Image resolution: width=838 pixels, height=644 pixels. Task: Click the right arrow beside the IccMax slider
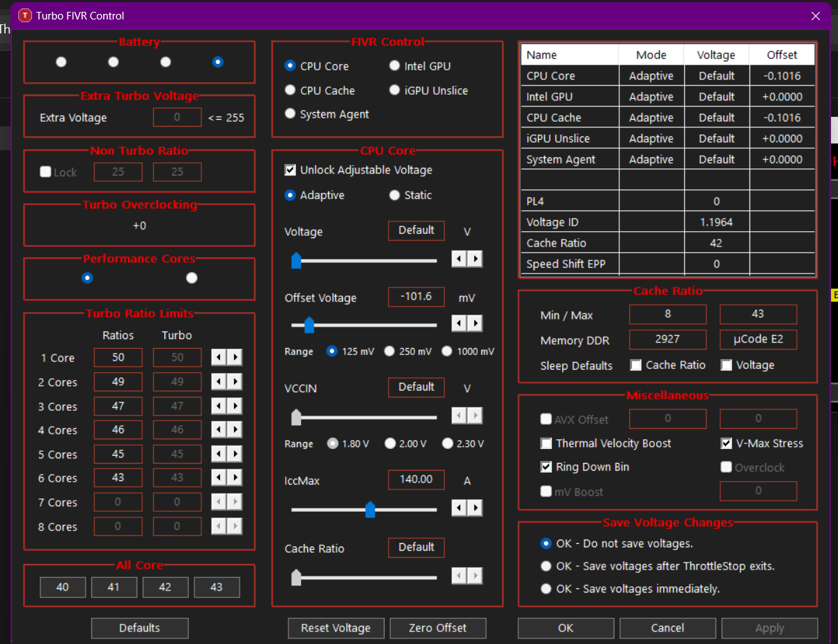point(475,508)
